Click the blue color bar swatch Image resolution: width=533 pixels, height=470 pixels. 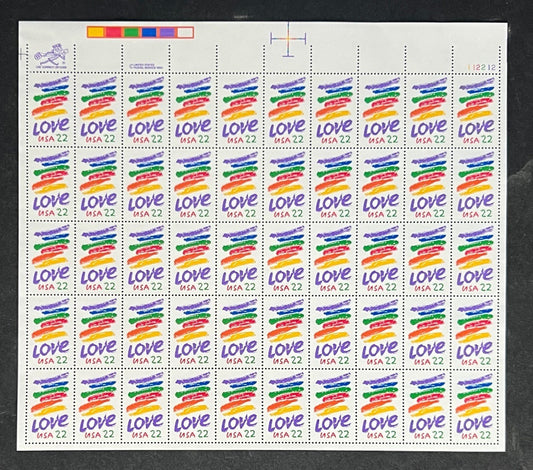[149, 32]
